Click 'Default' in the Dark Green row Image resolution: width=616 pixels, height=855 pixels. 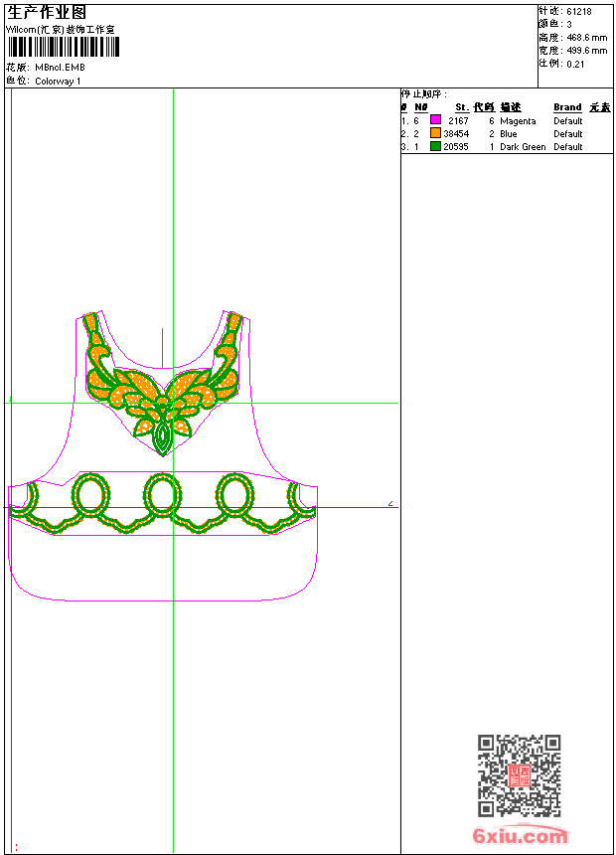pos(568,147)
